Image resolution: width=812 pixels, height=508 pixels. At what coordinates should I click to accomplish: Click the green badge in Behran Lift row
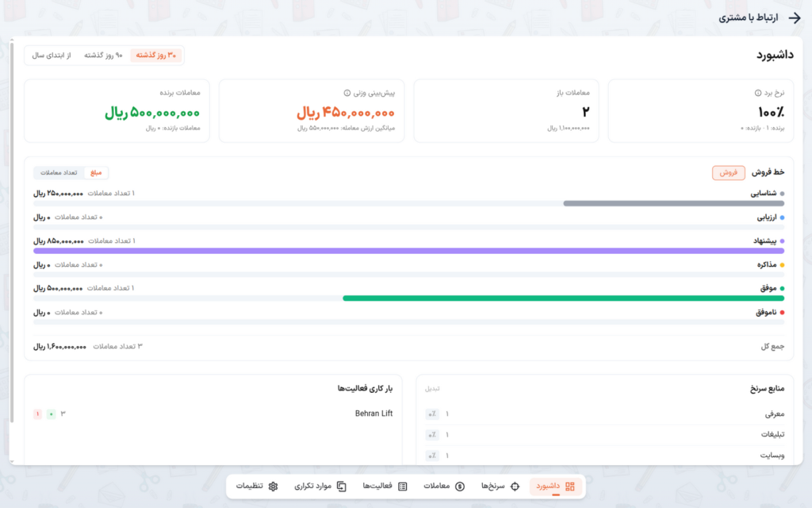click(x=51, y=414)
